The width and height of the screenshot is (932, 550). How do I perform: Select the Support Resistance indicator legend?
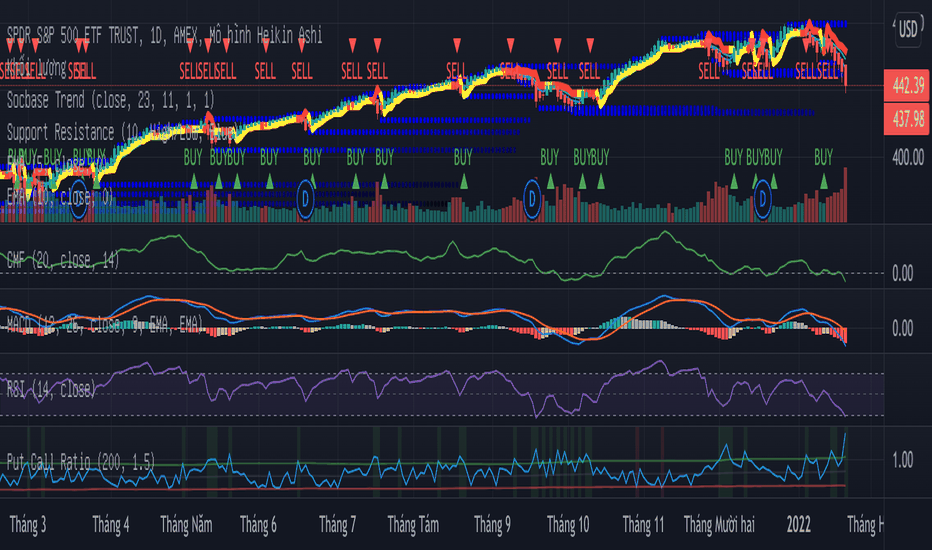(120, 131)
